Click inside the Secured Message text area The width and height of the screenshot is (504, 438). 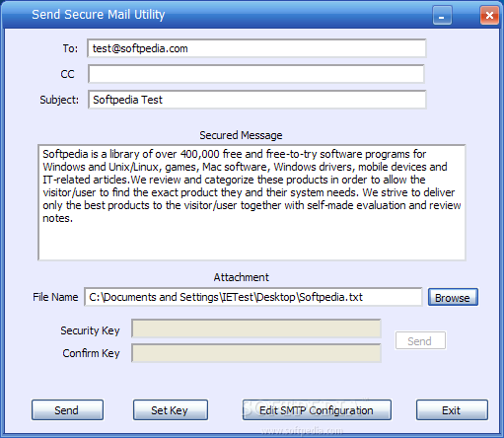[x=252, y=202]
